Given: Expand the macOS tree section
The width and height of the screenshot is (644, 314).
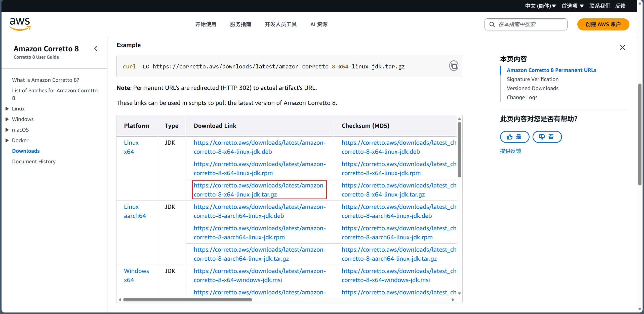Looking at the screenshot, I should coord(7,130).
